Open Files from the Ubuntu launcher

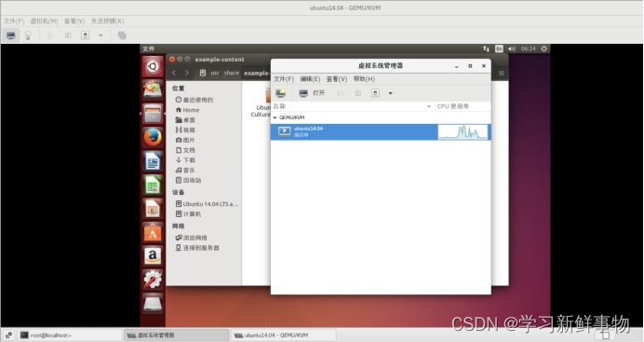[x=153, y=114]
